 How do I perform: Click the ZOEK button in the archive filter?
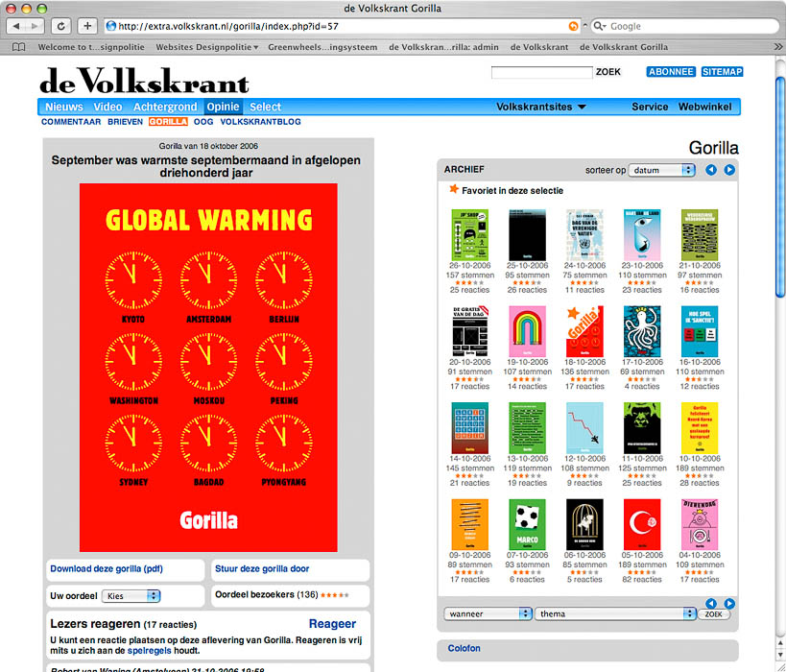pyautogui.click(x=714, y=614)
